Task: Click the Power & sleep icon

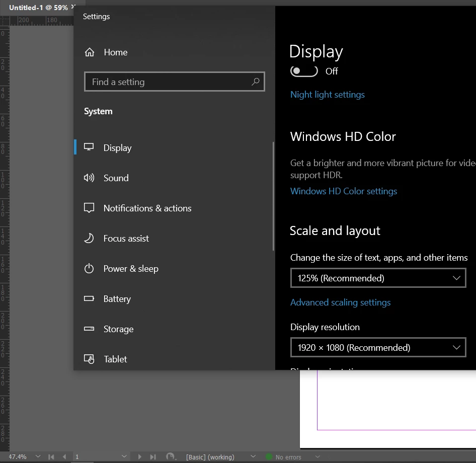Action: pos(89,268)
